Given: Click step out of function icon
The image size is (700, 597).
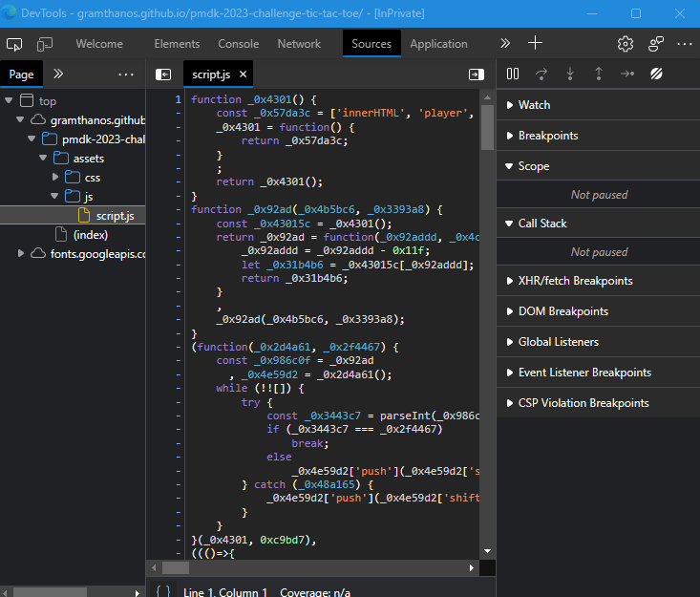Looking at the screenshot, I should [x=599, y=74].
